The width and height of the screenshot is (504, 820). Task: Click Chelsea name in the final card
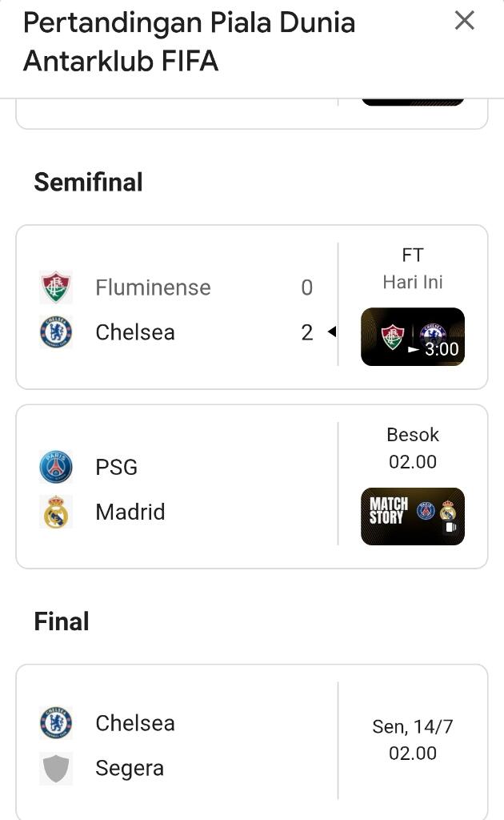(135, 723)
